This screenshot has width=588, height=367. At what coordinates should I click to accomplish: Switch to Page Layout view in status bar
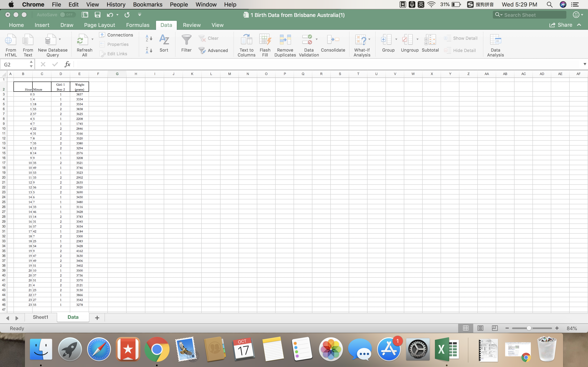[x=480, y=328]
